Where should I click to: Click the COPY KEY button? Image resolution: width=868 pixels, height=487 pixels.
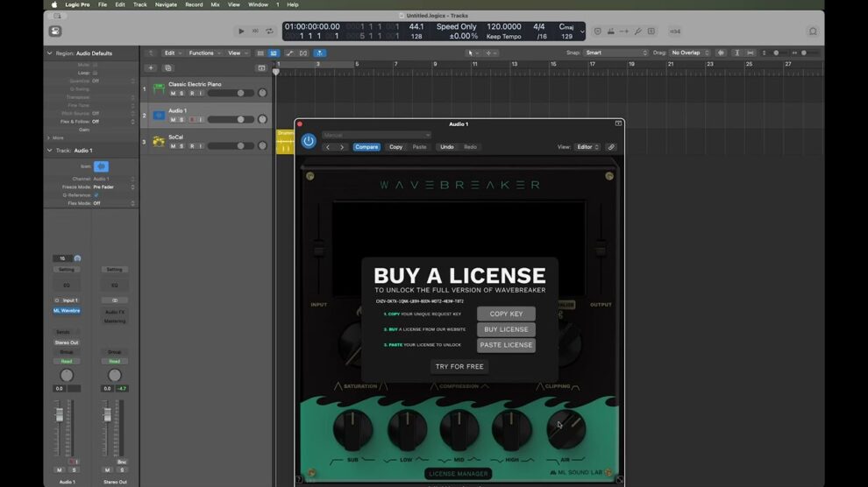[x=506, y=314]
